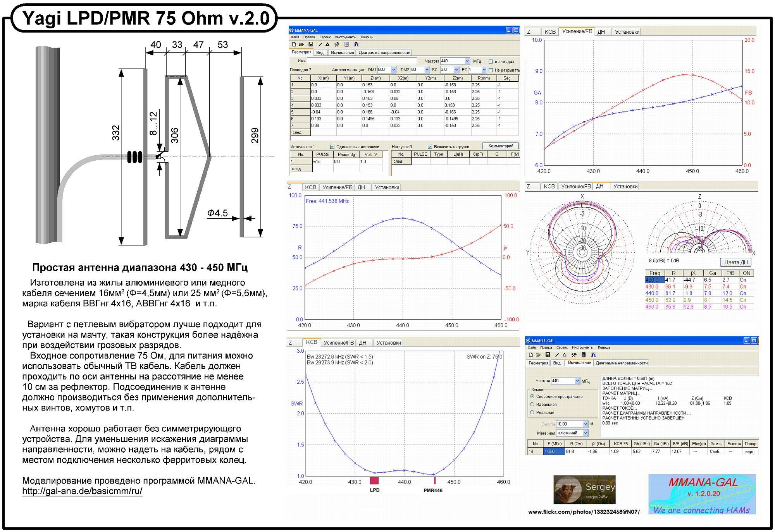The width and height of the screenshot is (775, 532).
Task: Open the DM1 800 dropdown
Action: (x=394, y=70)
